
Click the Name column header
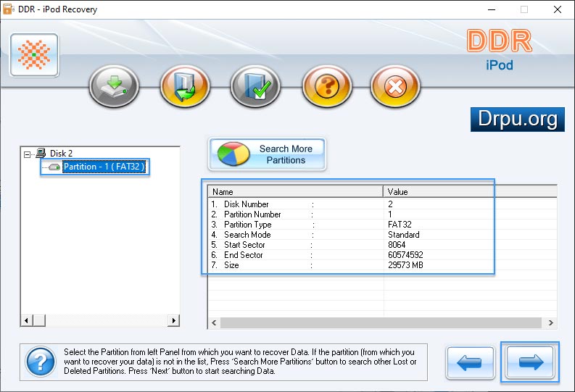[296, 191]
